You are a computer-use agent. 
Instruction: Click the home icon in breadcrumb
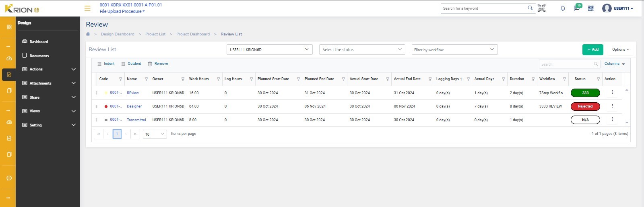pyautogui.click(x=88, y=34)
